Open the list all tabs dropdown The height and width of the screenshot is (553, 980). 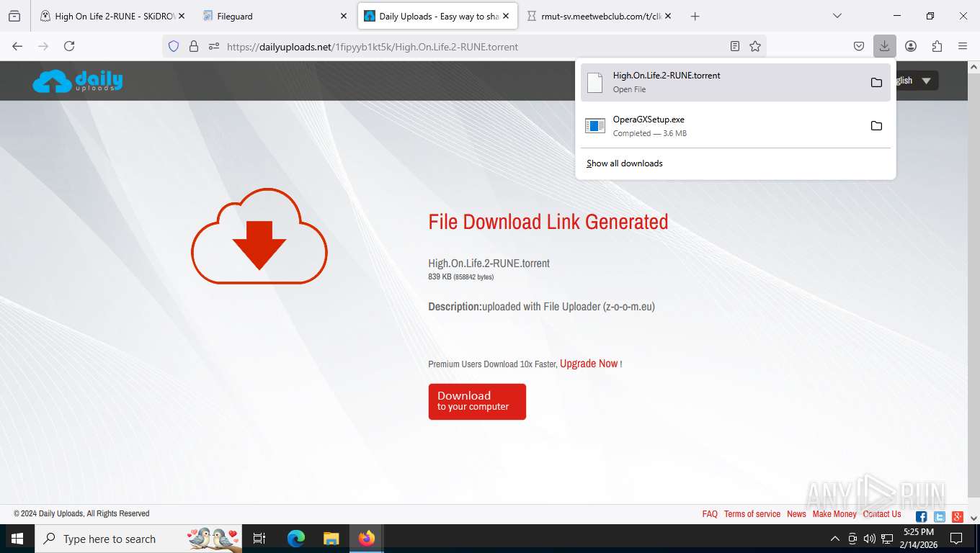(837, 16)
